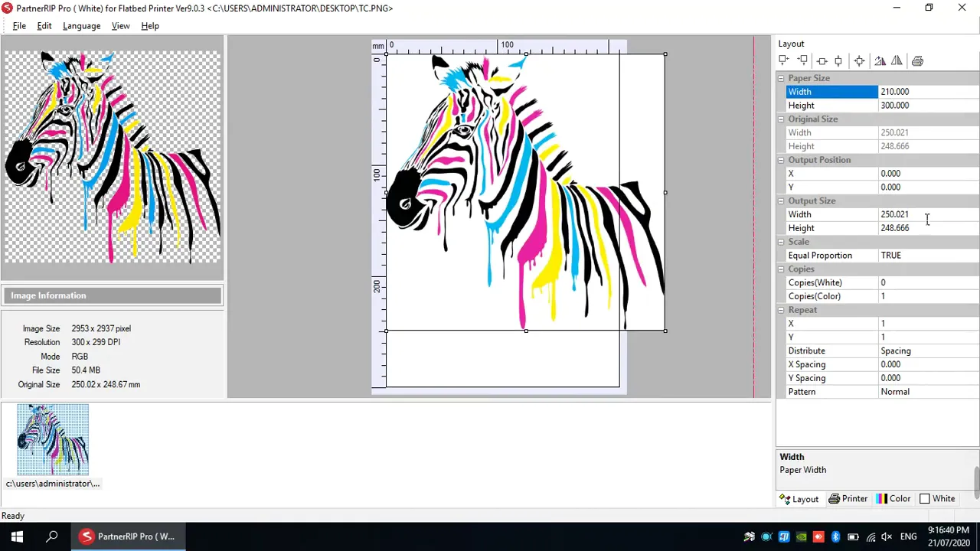This screenshot has width=980, height=551.
Task: Switch to the Color tab
Action: (x=893, y=499)
